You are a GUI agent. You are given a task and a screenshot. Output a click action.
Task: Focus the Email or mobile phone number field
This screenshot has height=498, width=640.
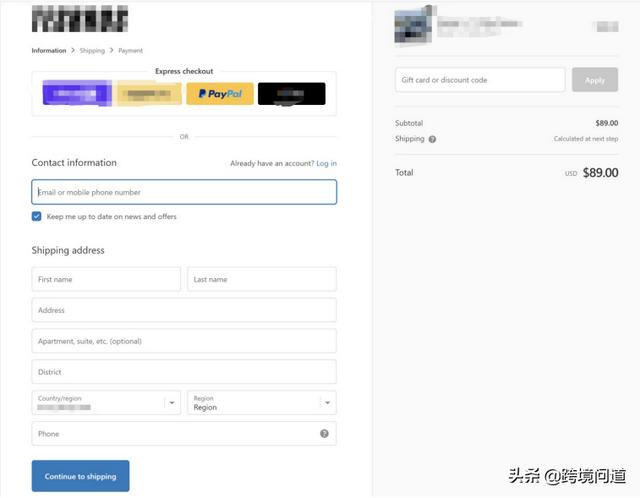pyautogui.click(x=184, y=192)
